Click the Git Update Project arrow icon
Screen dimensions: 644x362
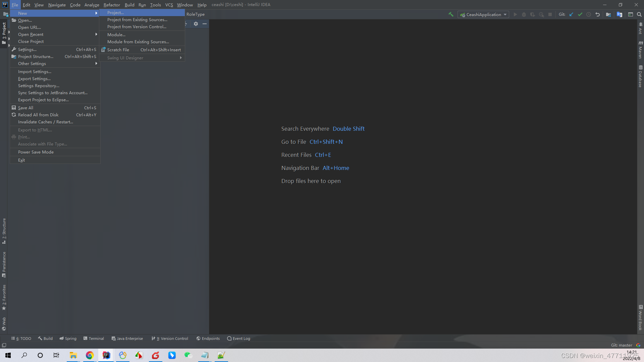click(x=571, y=14)
